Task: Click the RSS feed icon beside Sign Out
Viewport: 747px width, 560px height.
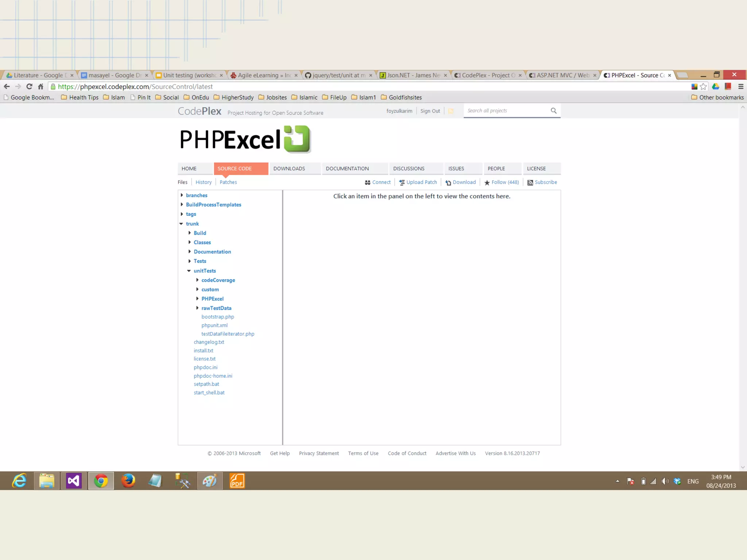Action: pos(451,111)
